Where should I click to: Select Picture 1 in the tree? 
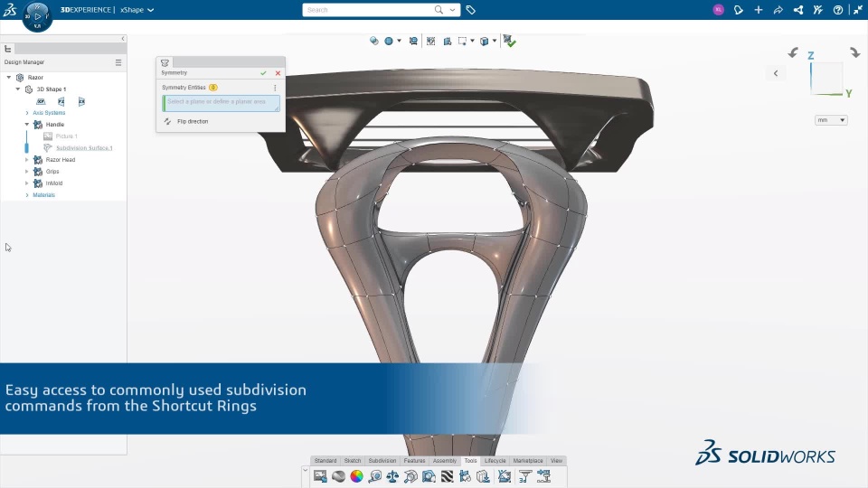(x=66, y=136)
